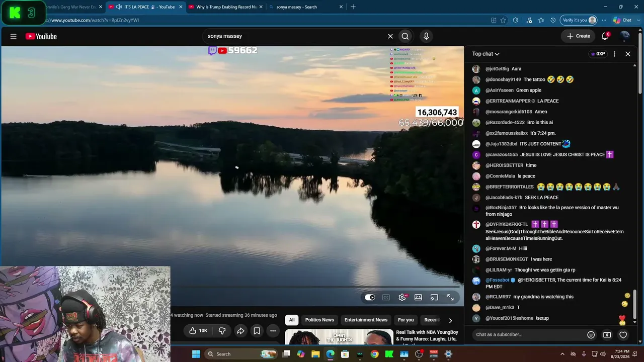The image size is (644, 362).
Task: Open YouTube notifications bell
Action: point(605,36)
